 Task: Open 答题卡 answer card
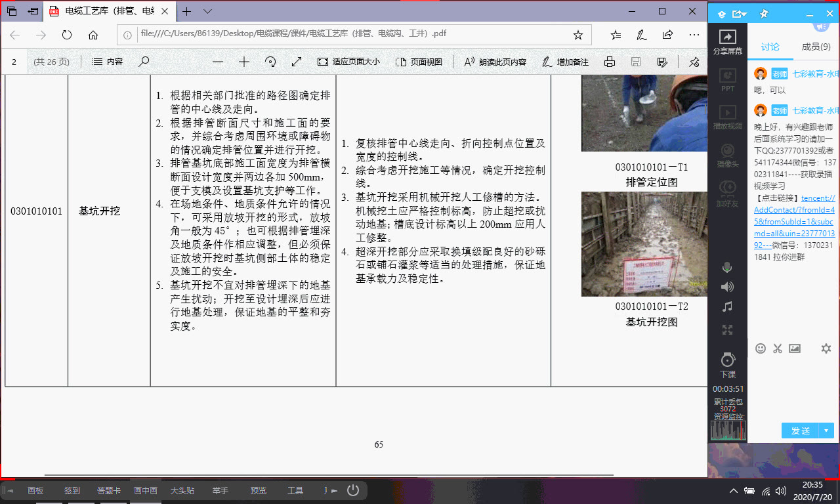[109, 491]
